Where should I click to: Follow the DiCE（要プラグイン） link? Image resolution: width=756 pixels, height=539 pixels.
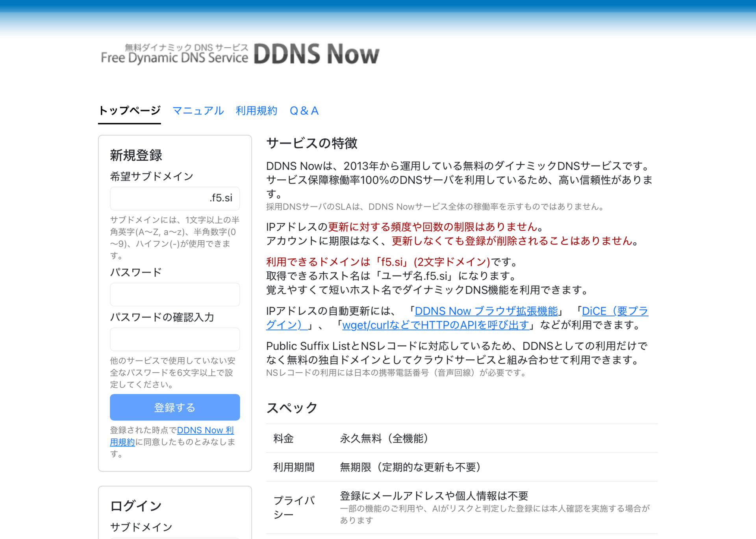(614, 311)
